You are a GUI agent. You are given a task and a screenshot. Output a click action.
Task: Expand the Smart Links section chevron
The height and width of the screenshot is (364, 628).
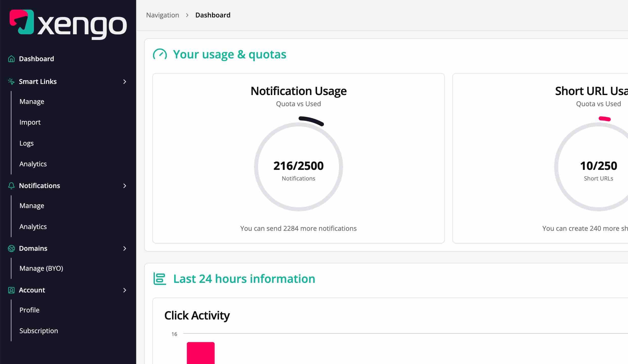[x=125, y=81]
